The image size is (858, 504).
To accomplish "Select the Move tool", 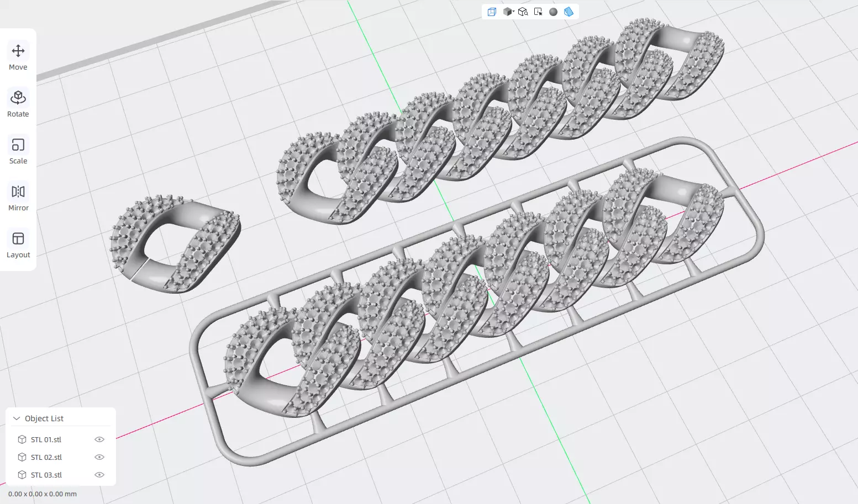I will click(18, 57).
